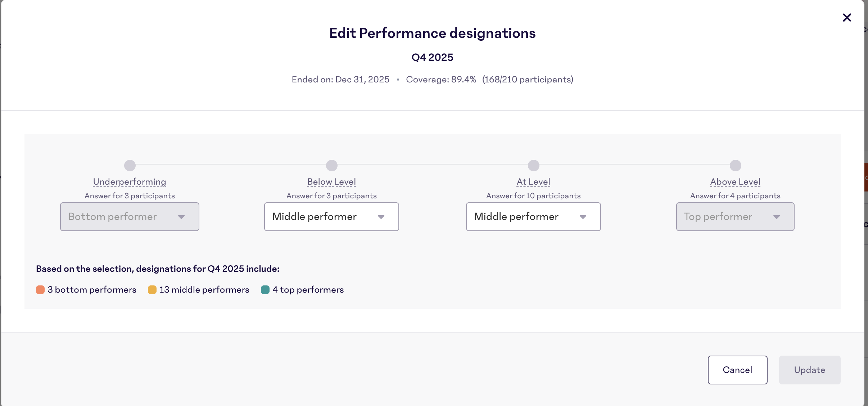Click the 3 bottom performers label
This screenshot has width=868, height=406.
(92, 289)
